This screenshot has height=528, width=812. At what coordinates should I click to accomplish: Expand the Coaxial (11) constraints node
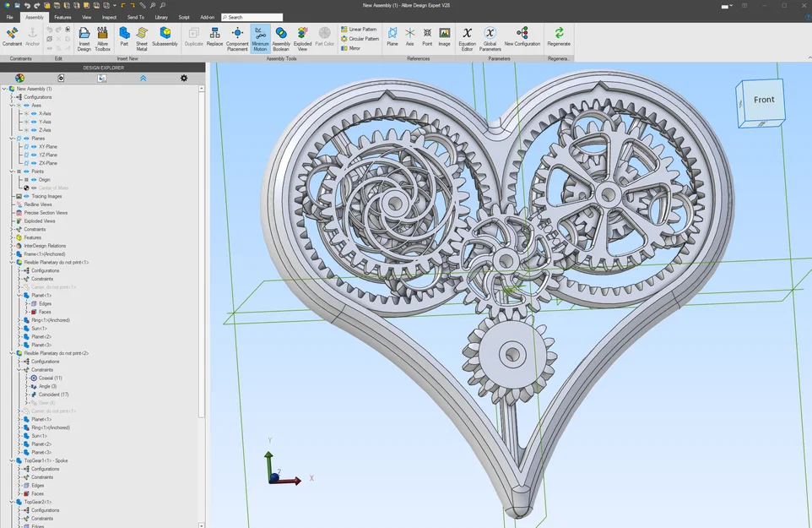pyautogui.click(x=27, y=378)
